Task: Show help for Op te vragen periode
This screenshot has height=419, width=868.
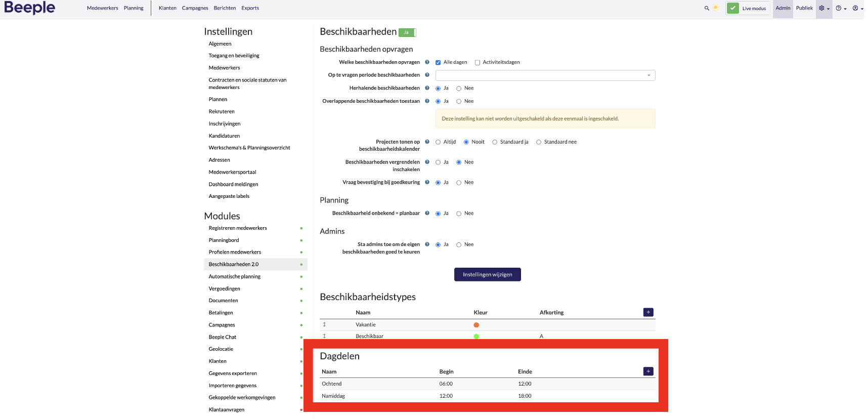Action: pos(427,75)
